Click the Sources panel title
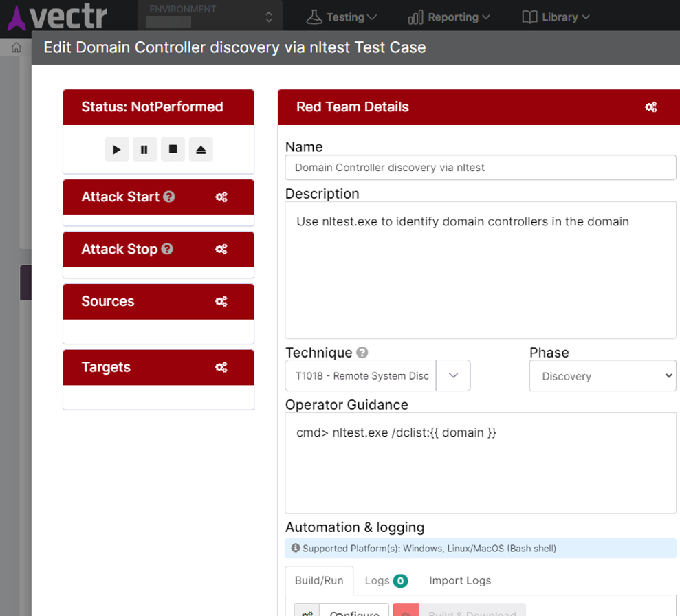680x616 pixels. click(108, 301)
